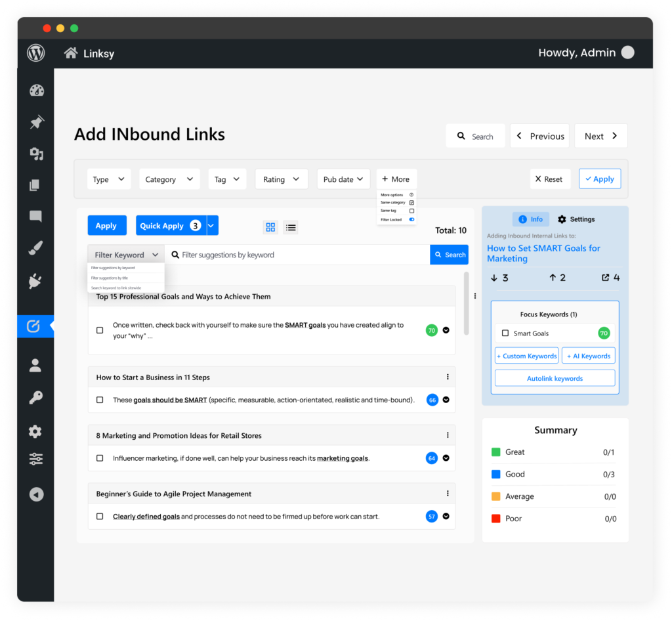Switch to the Settings tab

click(x=576, y=219)
